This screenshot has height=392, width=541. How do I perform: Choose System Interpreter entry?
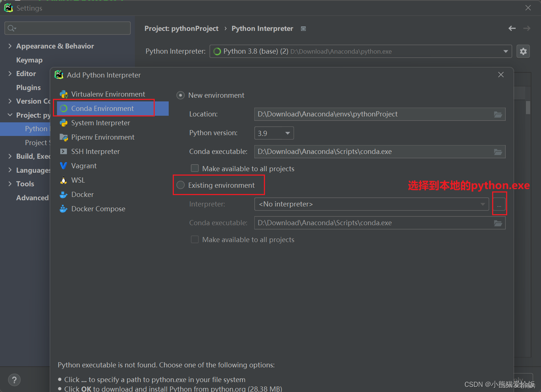[x=100, y=123]
